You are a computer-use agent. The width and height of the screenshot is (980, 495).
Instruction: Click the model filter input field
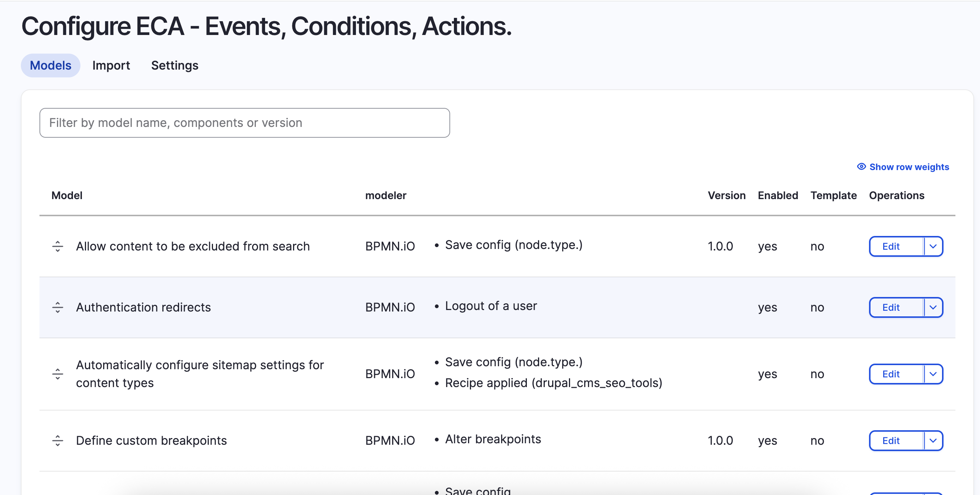click(x=245, y=122)
